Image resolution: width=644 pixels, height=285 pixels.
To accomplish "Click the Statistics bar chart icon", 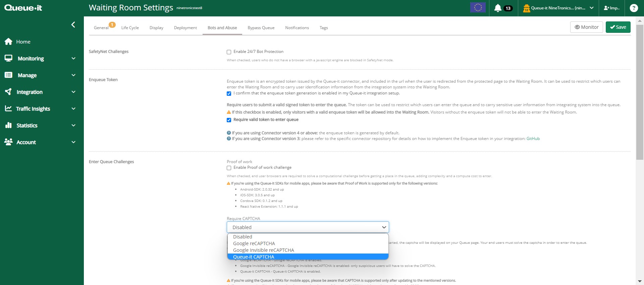I will coord(8,125).
